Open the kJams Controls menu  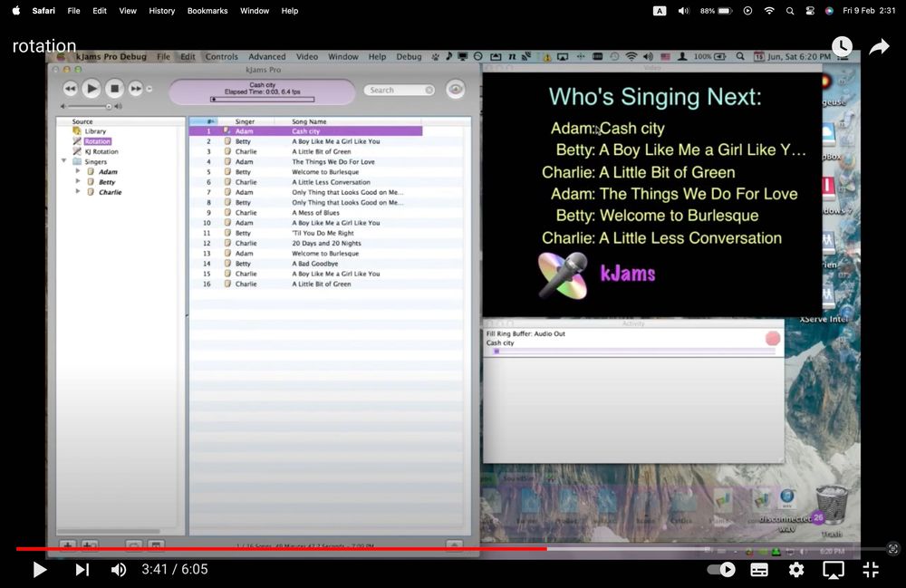221,56
